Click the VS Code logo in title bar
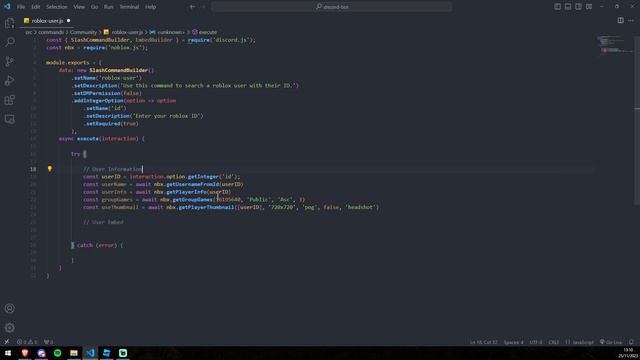Image resolution: width=640 pixels, height=360 pixels. coord(7,7)
